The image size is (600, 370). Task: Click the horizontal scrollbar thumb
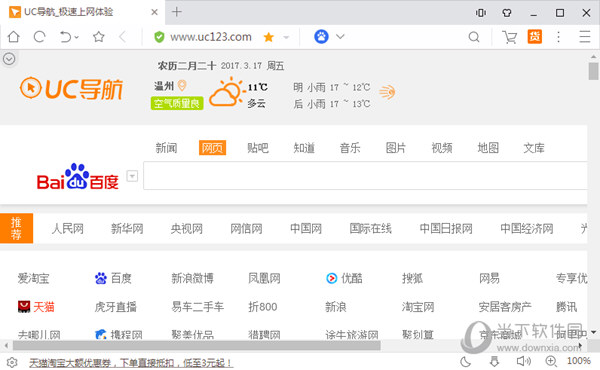tap(197, 346)
